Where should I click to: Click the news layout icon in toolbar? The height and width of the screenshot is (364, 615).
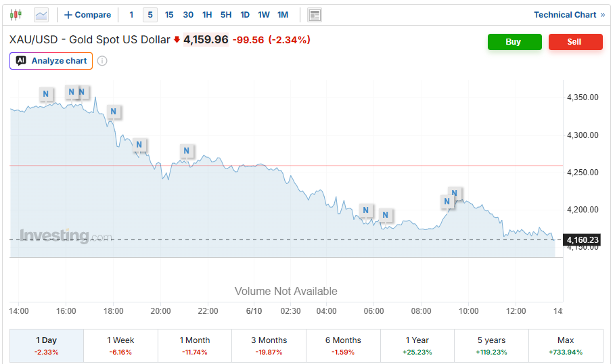click(x=315, y=15)
